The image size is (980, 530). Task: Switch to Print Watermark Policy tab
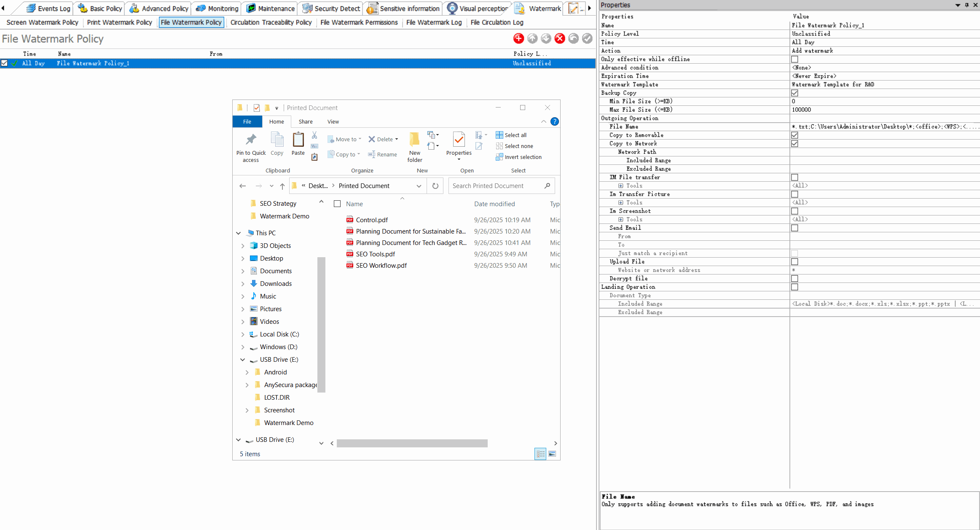[119, 22]
